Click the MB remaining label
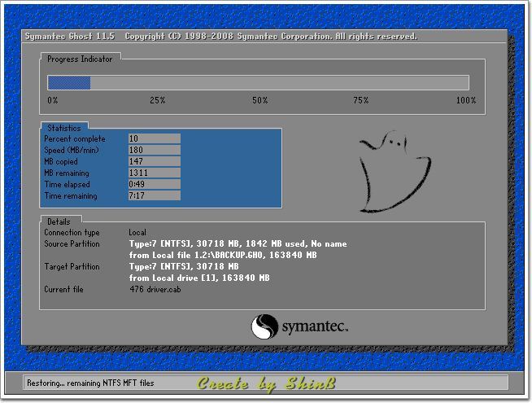532x403 pixels. pos(67,173)
